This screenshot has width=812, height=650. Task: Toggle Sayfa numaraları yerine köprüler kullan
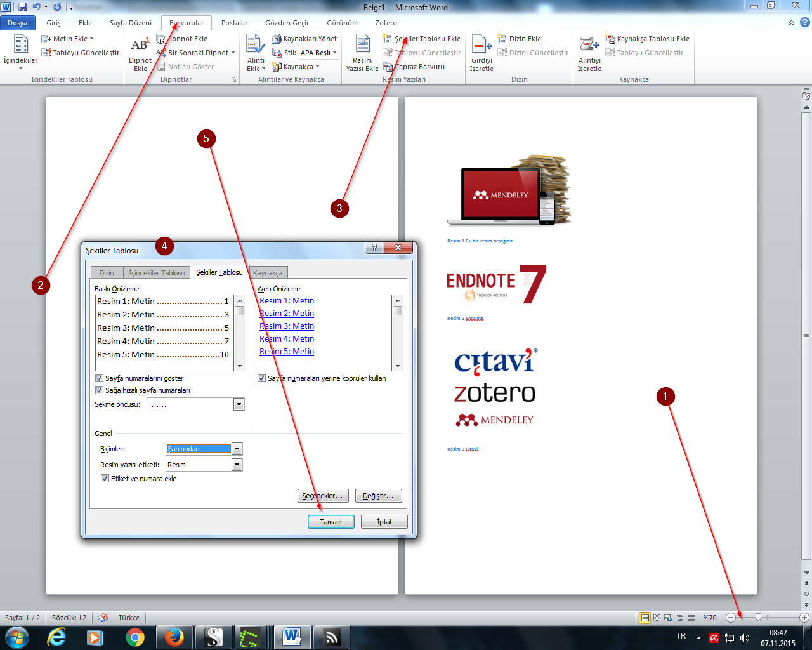pyautogui.click(x=261, y=378)
